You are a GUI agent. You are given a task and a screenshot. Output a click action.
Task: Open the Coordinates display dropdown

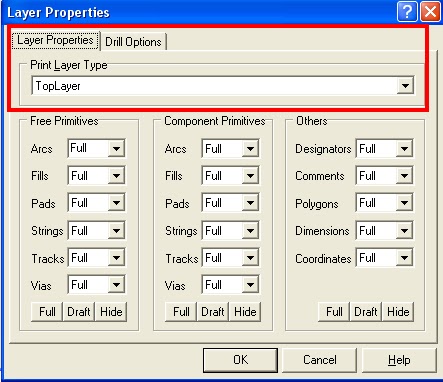(x=404, y=258)
